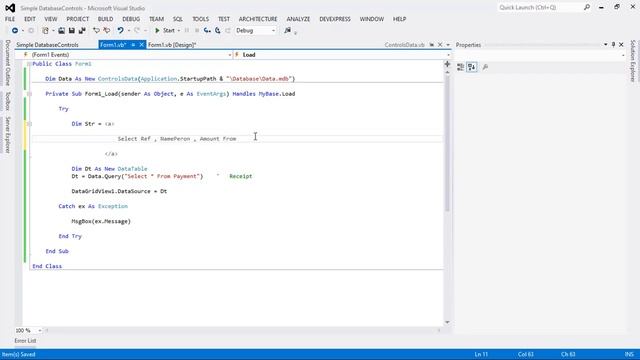Click the Comment selection toolbar icon

point(96,31)
